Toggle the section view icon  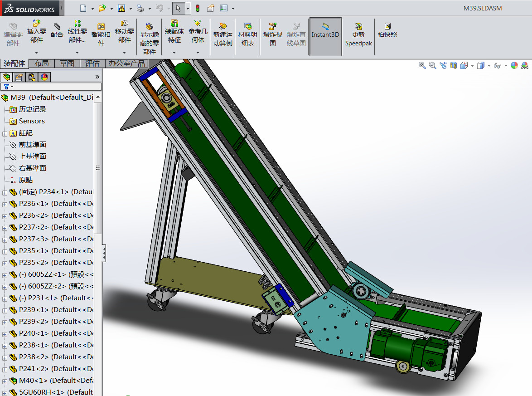pos(454,65)
